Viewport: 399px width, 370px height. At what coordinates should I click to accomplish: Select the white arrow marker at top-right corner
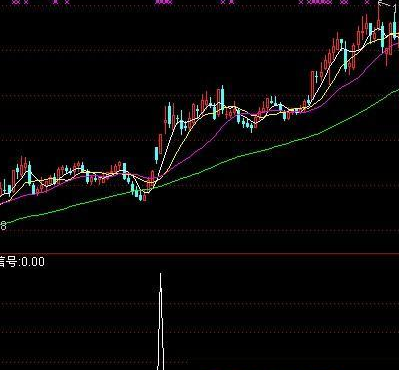click(387, 5)
